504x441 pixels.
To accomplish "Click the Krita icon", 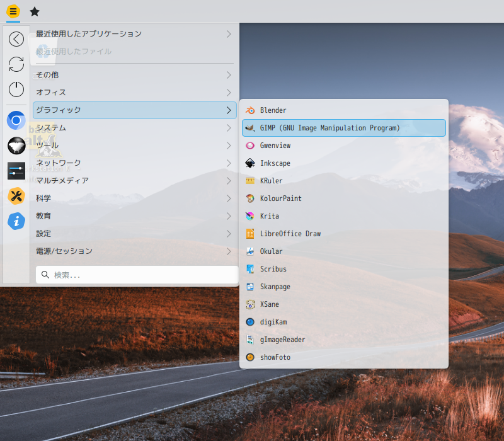I will tap(250, 216).
